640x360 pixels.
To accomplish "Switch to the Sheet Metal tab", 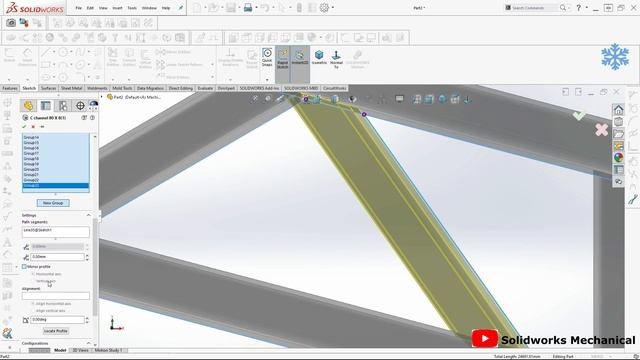I will (x=71, y=88).
